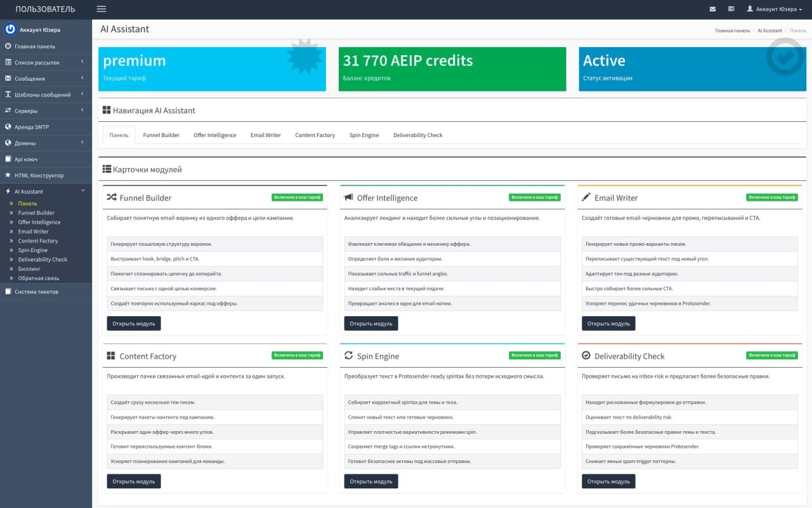Viewport: 812px width, 508px height.
Task: Select the Spin Engine tab
Action: 363,135
